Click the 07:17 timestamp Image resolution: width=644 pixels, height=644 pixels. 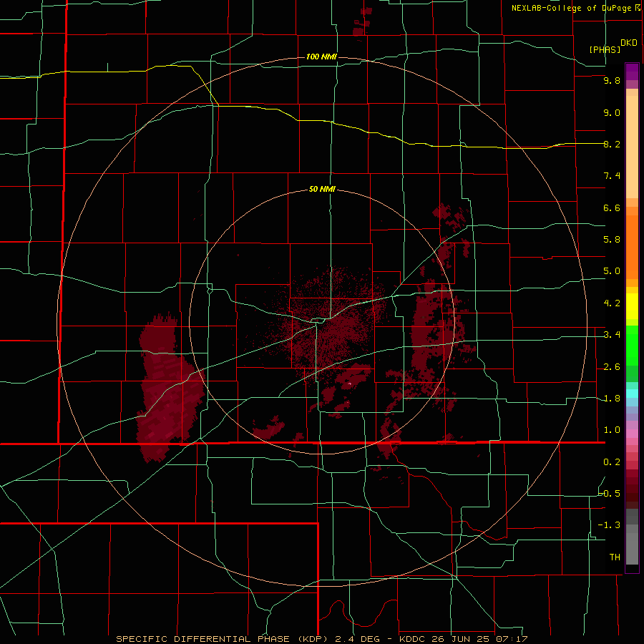click(x=513, y=639)
